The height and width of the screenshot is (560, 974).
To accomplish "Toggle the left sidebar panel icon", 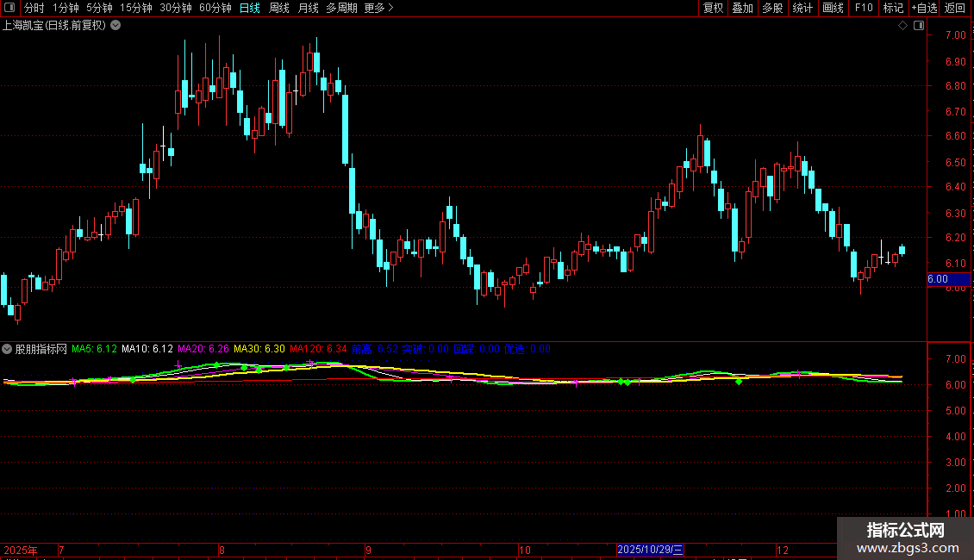I will click(x=9, y=8).
